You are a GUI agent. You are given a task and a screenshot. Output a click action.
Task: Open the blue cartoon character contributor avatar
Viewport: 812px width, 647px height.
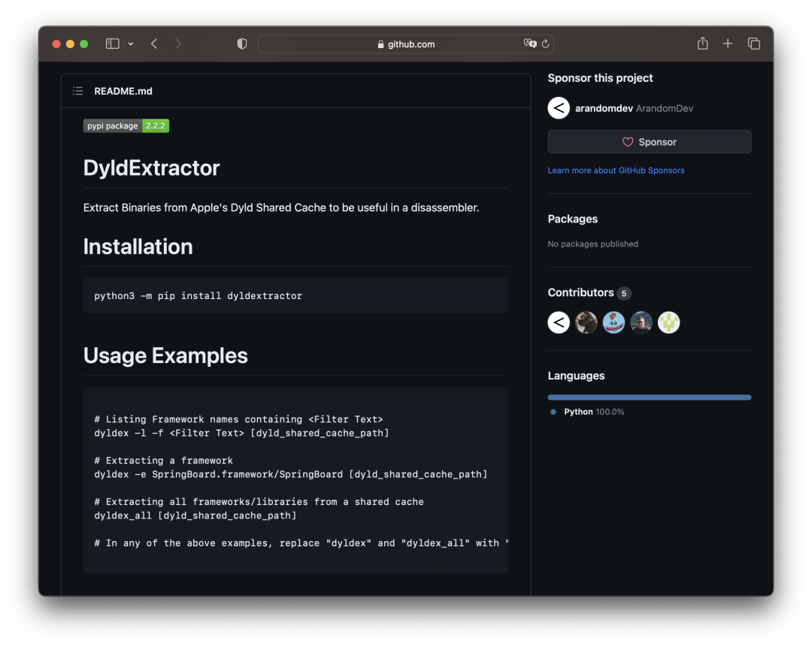pyautogui.click(x=614, y=322)
